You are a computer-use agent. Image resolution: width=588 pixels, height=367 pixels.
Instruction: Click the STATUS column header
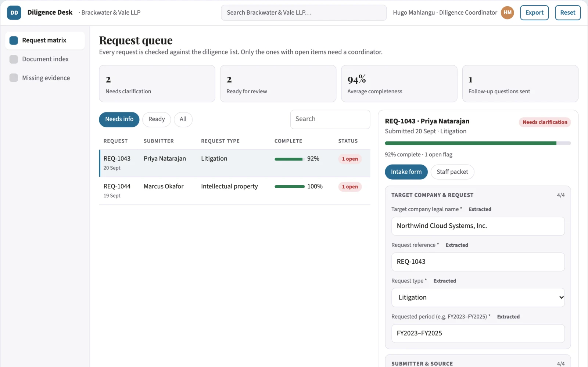click(x=348, y=141)
